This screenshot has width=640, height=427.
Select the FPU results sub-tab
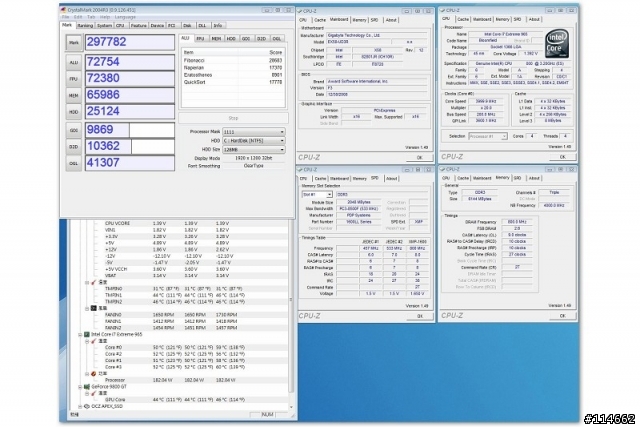[200, 38]
